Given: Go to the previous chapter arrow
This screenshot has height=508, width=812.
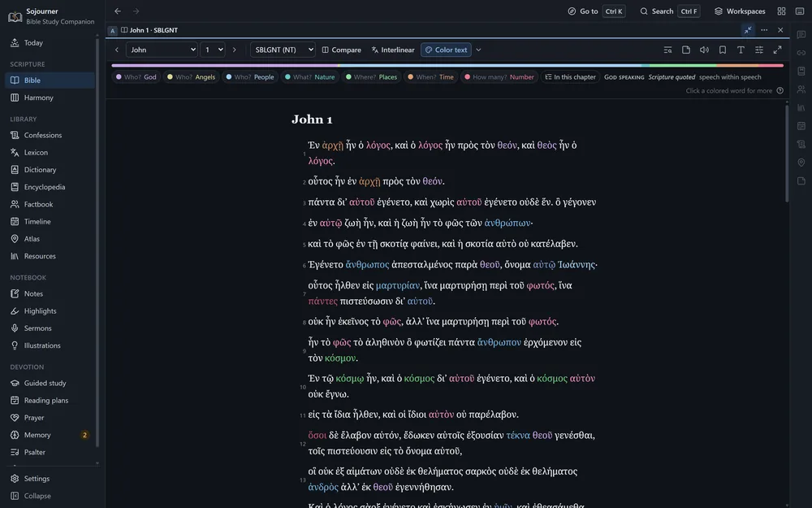Looking at the screenshot, I should click(117, 50).
